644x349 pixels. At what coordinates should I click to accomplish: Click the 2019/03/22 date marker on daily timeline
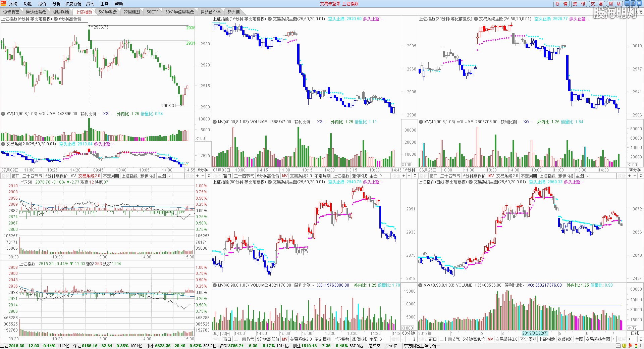click(x=535, y=333)
